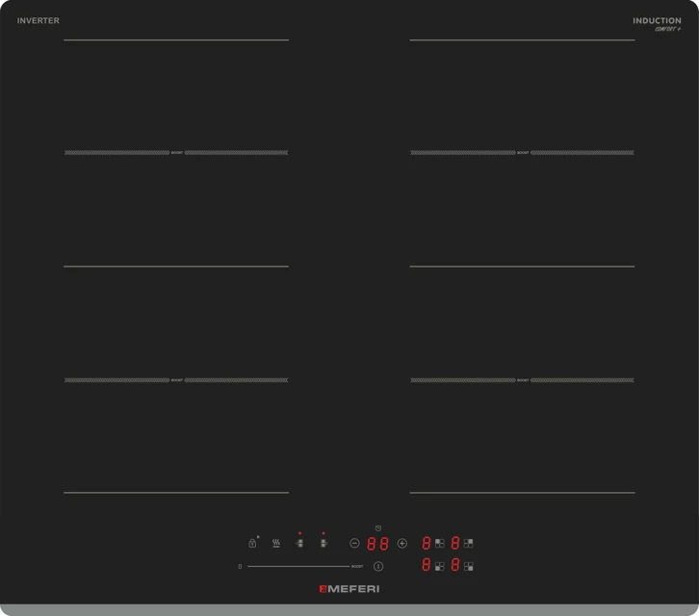Tap the front-right zone power digit display
This screenshot has width=699, height=616.
tap(454, 565)
